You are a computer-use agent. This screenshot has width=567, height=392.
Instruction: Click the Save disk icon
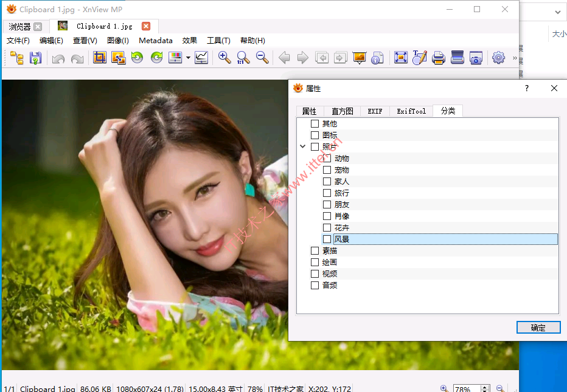(35, 58)
